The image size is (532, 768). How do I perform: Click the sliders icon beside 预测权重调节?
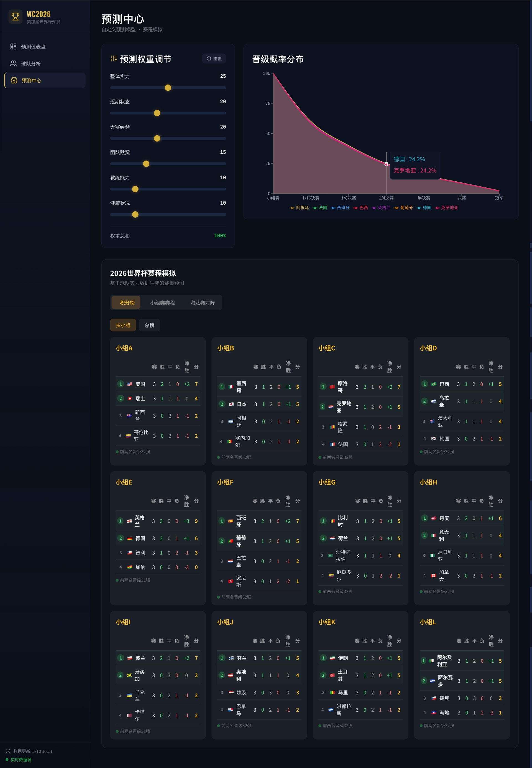(114, 59)
